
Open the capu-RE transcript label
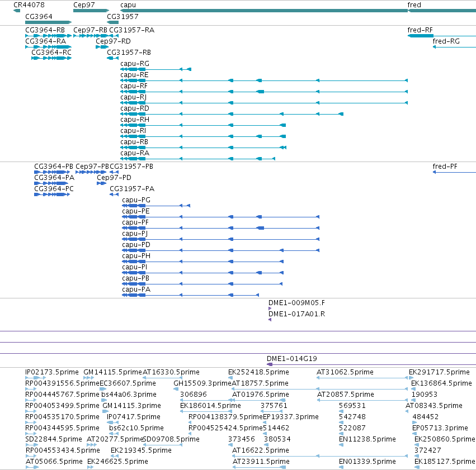[x=134, y=75]
